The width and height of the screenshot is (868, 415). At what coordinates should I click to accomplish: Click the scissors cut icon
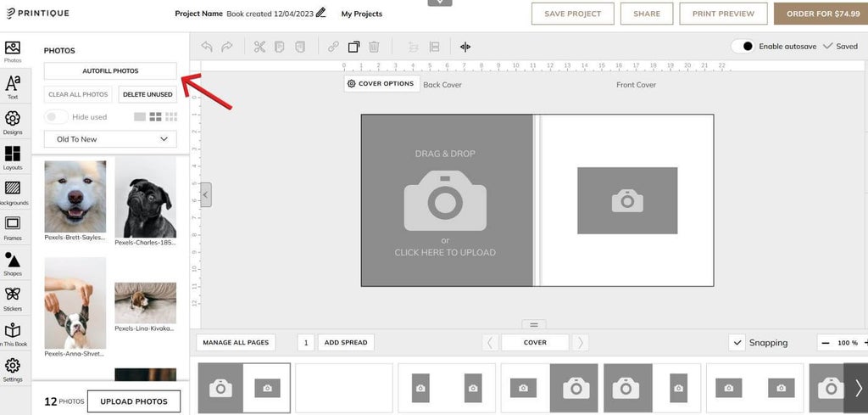point(259,47)
